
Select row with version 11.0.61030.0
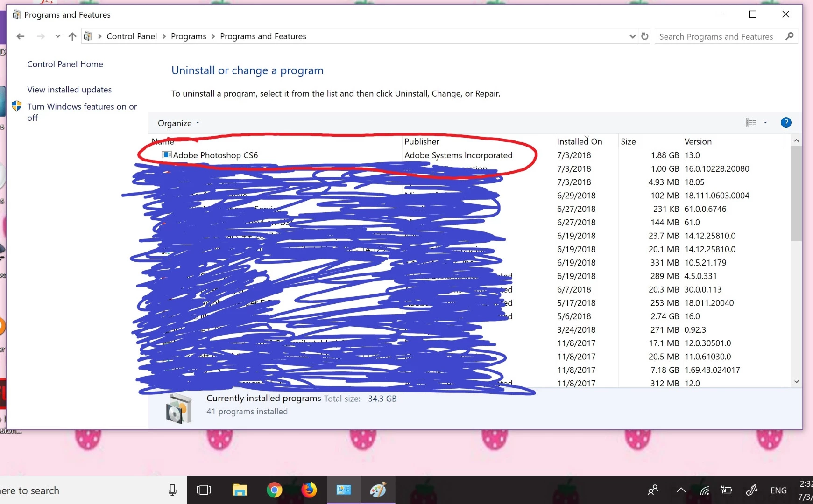click(467, 357)
